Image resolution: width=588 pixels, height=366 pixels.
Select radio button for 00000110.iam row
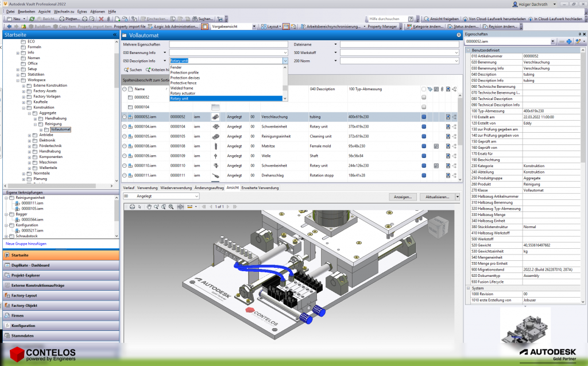[125, 165]
